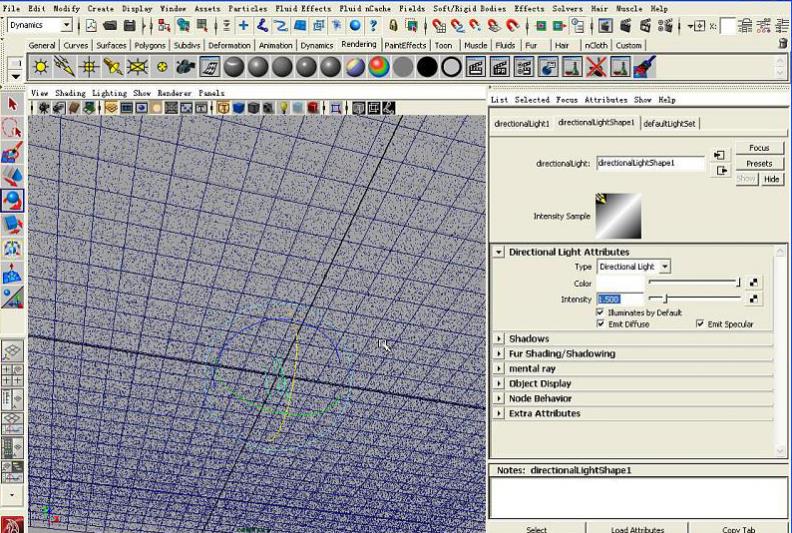Select the rotate tool in the toolbox

[x=12, y=201]
